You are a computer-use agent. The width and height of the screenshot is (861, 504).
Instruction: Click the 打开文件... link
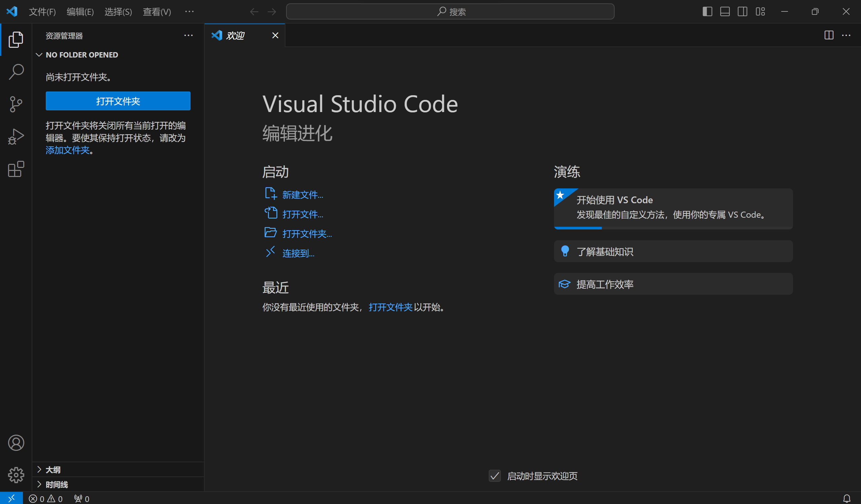coord(303,214)
